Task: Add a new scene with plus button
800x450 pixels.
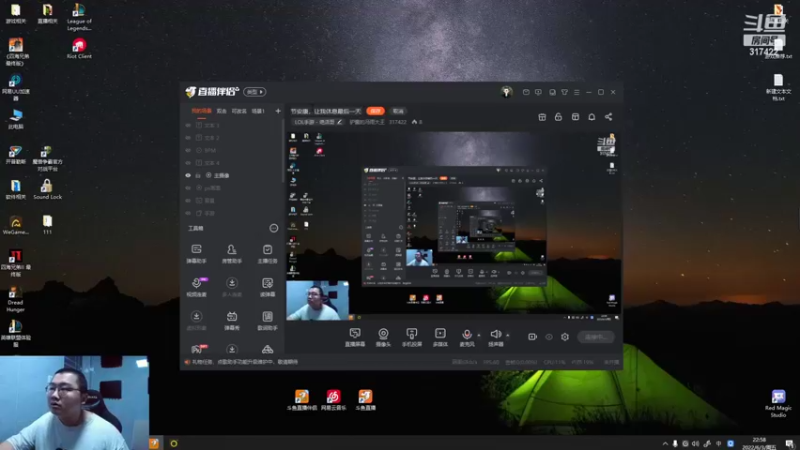Action: tap(278, 111)
